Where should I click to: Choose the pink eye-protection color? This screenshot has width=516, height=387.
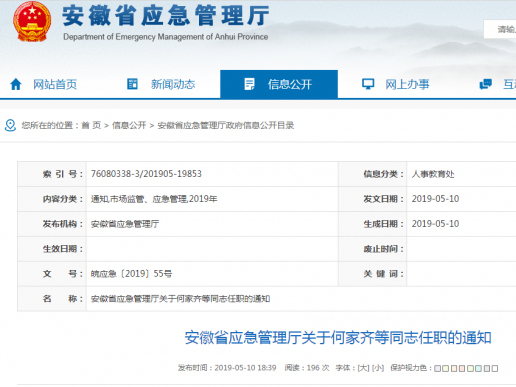[462, 368]
